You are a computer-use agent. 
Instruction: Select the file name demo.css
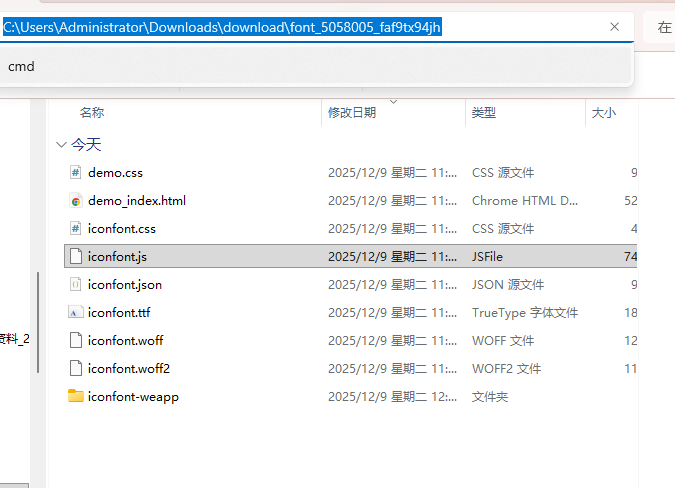(x=115, y=173)
